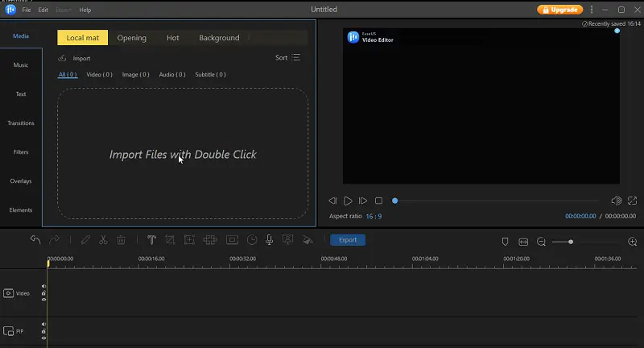Open the Filters sidebar section
This screenshot has width=644, height=348.
pos(21,152)
